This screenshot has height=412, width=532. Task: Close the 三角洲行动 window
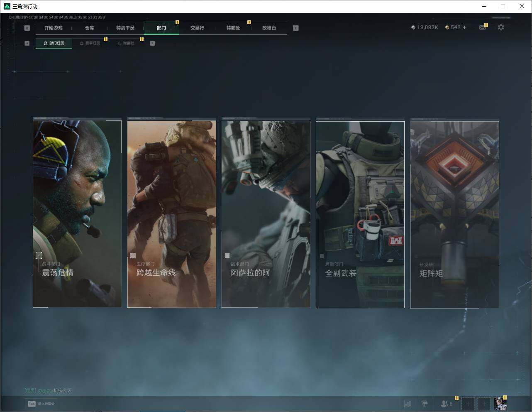(x=522, y=6)
